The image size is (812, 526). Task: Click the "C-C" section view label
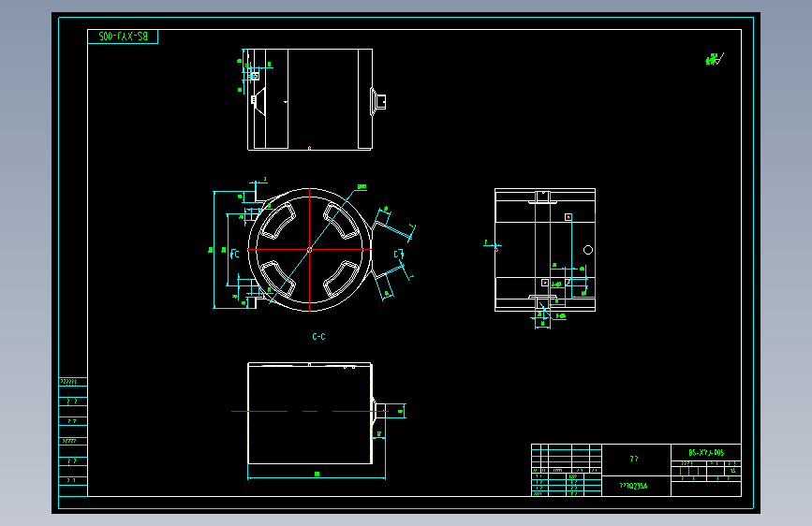[318, 337]
